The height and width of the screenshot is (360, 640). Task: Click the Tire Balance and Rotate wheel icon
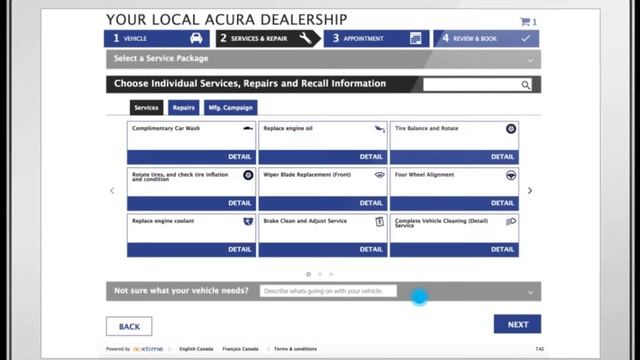tap(511, 129)
